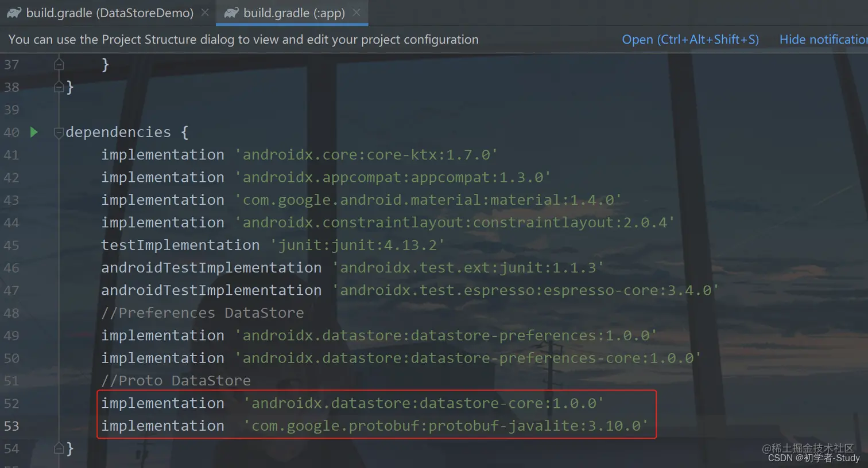868x468 pixels.
Task: Run dependencies block with green arrow
Action: [34, 132]
